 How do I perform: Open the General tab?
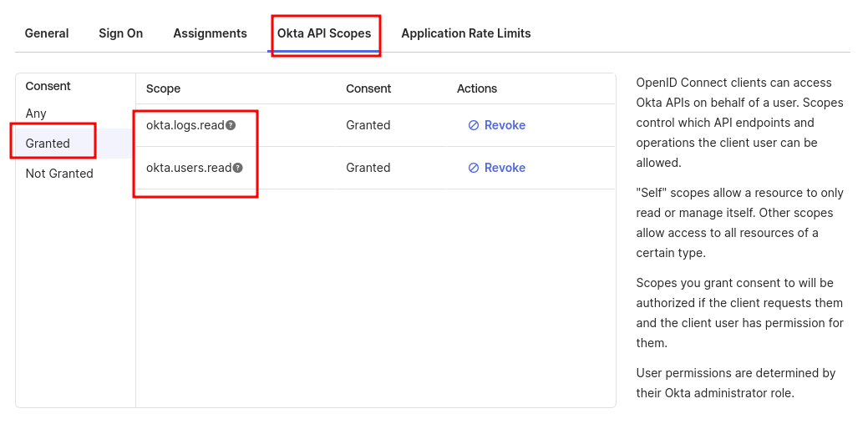click(47, 33)
